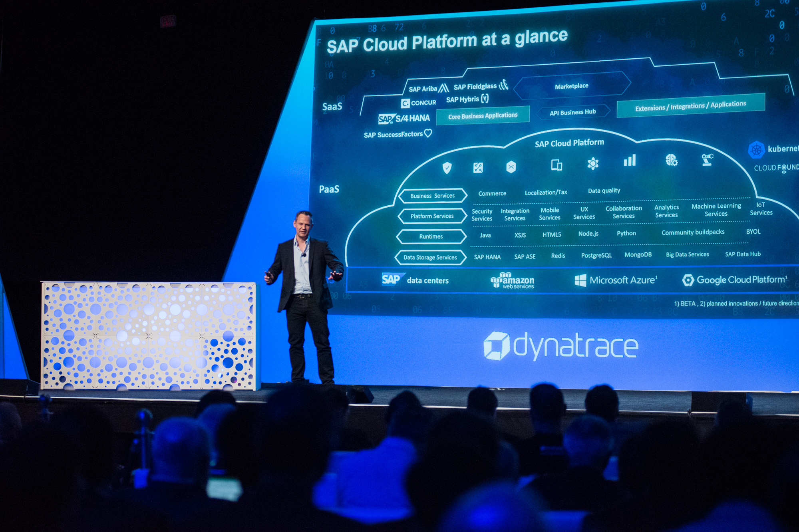The width and height of the screenshot is (799, 532).
Task: Click the 'Java' runtime text
Action: tap(485, 235)
